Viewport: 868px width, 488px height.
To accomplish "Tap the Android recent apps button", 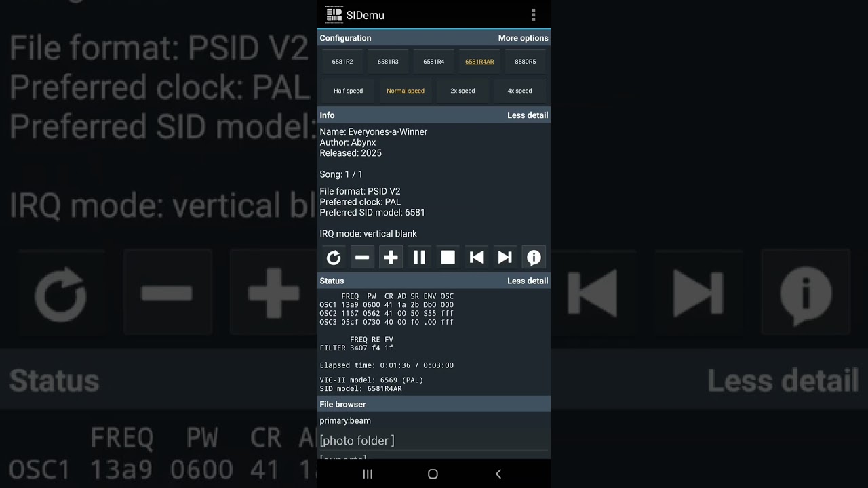I will [368, 474].
